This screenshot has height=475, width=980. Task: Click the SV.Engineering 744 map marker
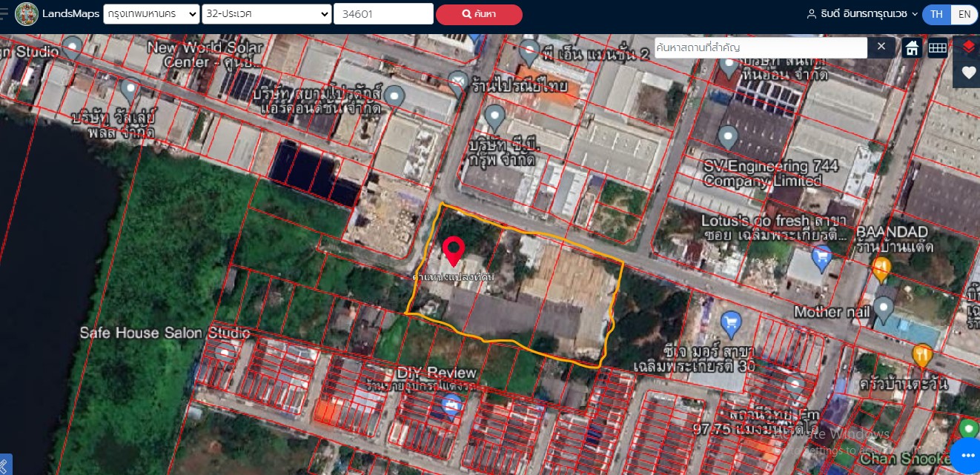728,137
